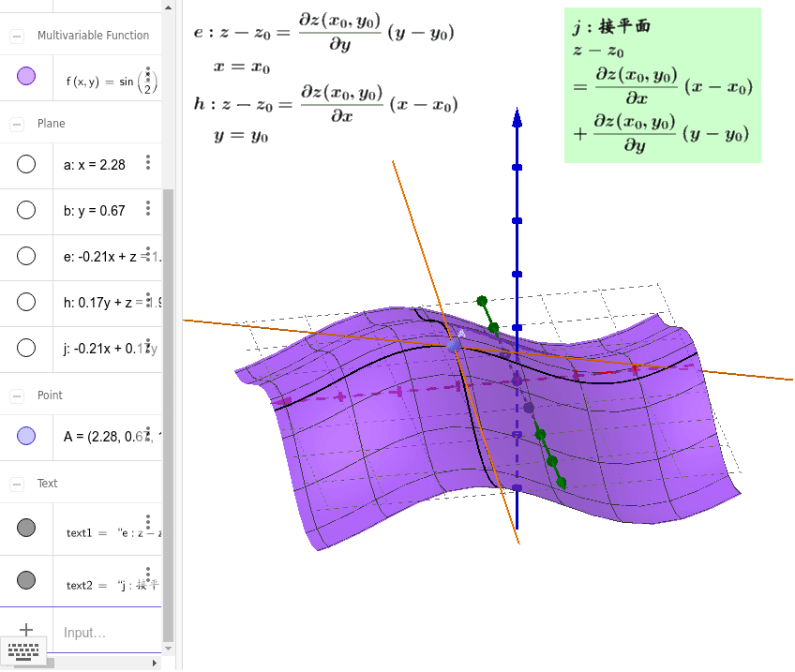Viewport: 795px width, 672px height.
Task: Hide point A using its visibility circle
Action: pos(26,435)
